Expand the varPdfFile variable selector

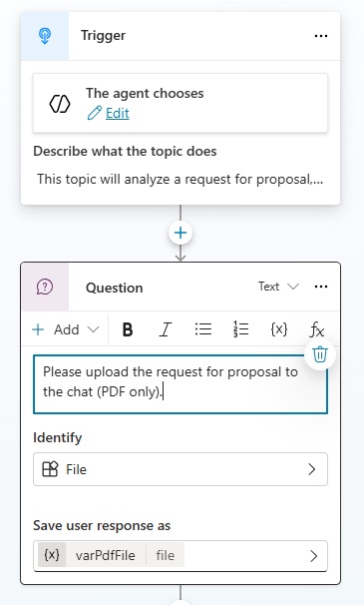181,556
